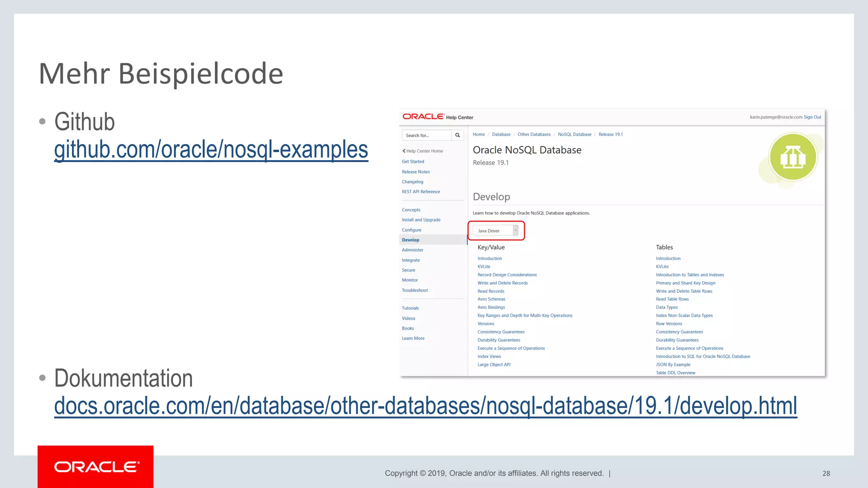868x488 pixels.
Task: Click Sign Out link
Action: click(x=812, y=117)
